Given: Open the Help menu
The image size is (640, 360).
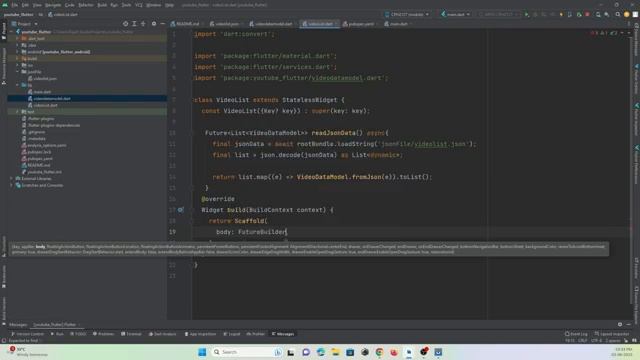Looking at the screenshot, I should coord(169,5).
